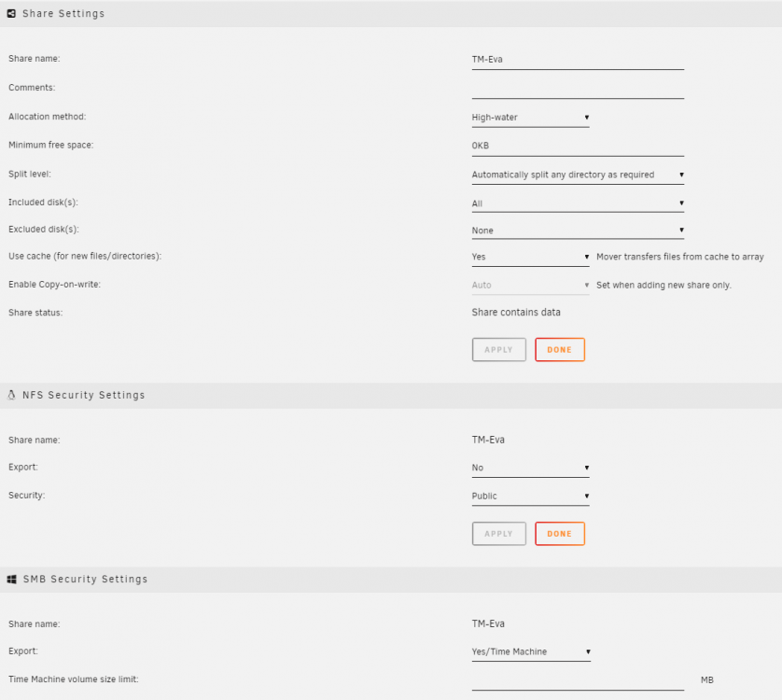
Task: Click the 'NFS Security Settings' heading
Action: [83, 395]
